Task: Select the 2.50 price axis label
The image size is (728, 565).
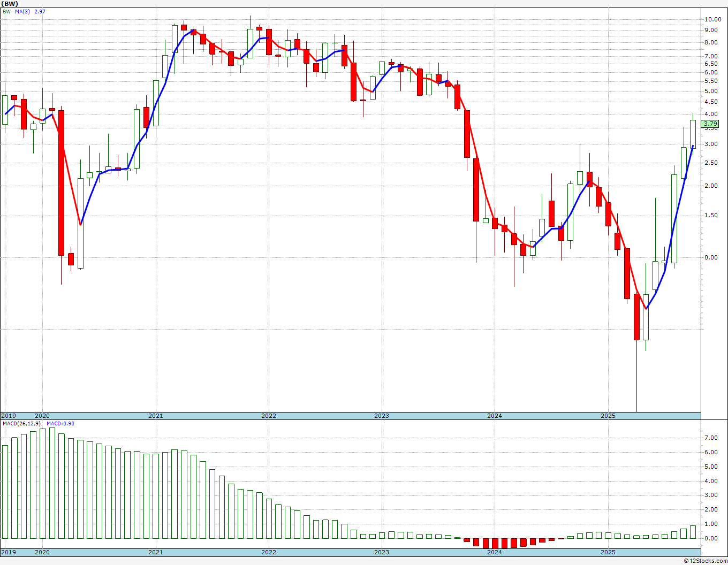Action: (x=711, y=163)
